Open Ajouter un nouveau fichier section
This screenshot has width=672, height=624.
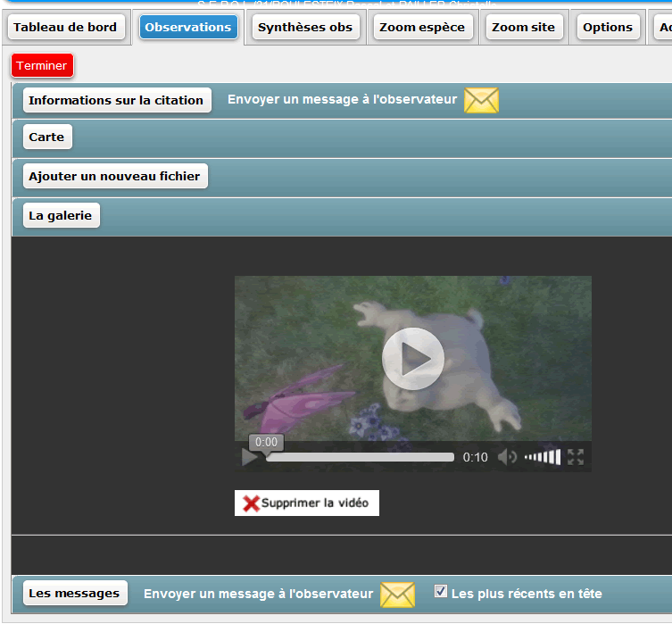click(115, 176)
